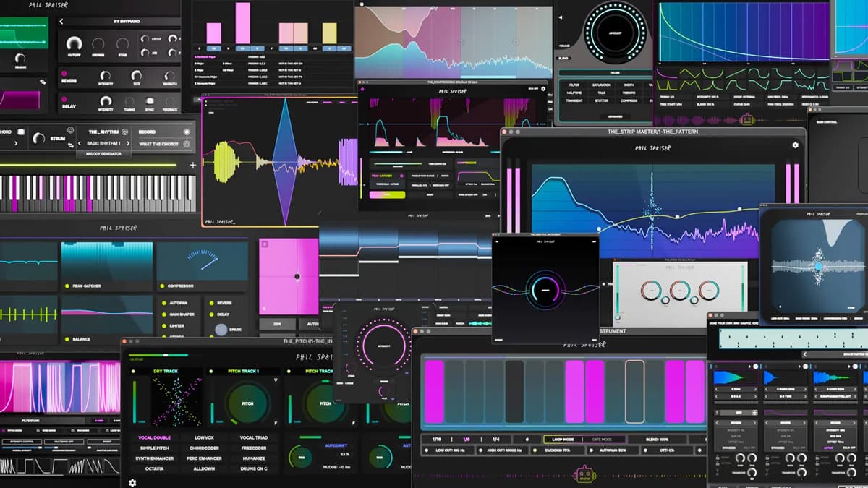Toggle the PEAK-CATCHER module indicator
868x488 pixels.
pyautogui.click(x=67, y=286)
